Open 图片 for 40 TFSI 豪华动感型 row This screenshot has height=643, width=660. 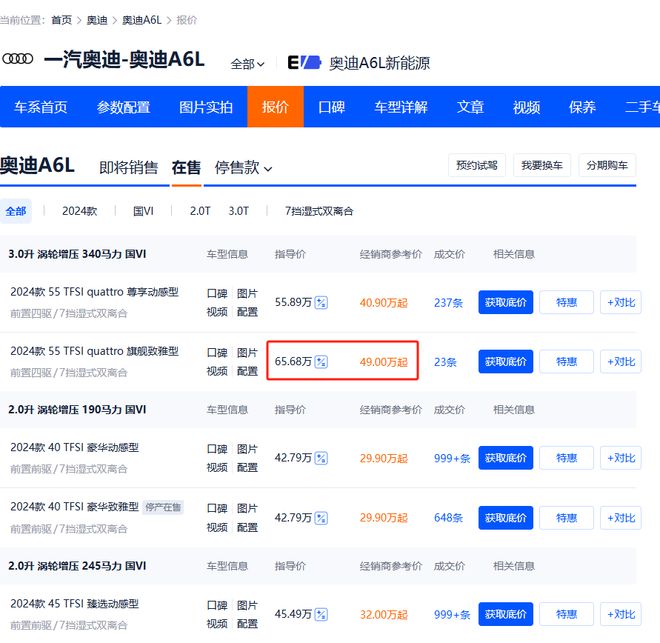247,449
